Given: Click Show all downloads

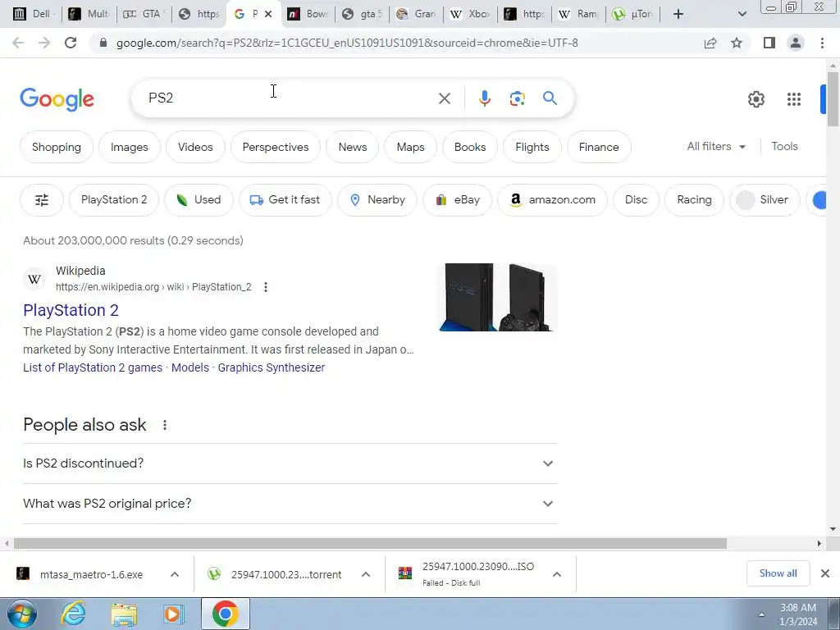Looking at the screenshot, I should tap(778, 573).
